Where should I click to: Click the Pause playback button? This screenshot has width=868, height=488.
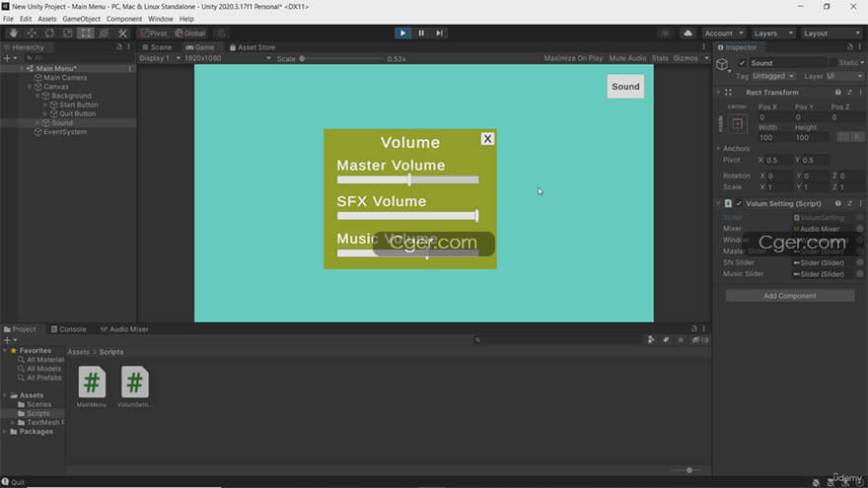click(x=421, y=34)
